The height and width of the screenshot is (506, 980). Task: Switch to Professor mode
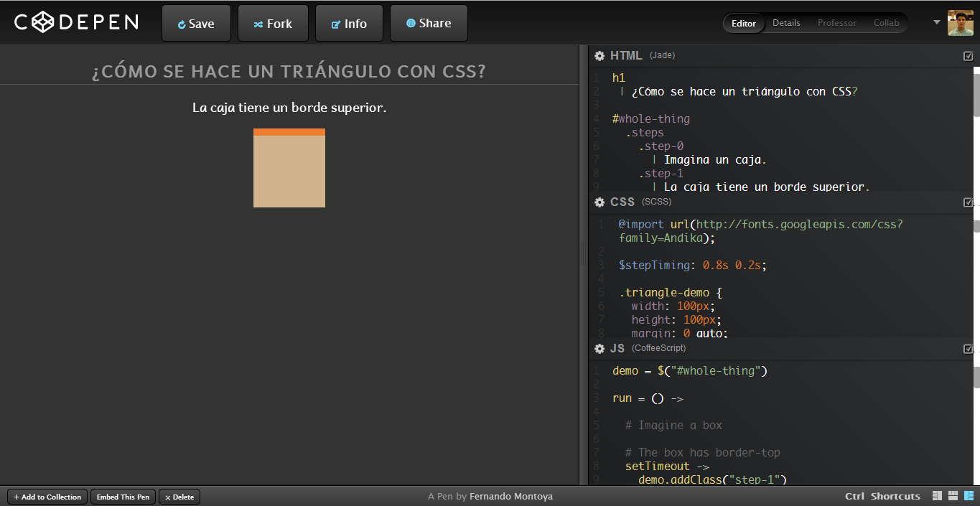837,23
